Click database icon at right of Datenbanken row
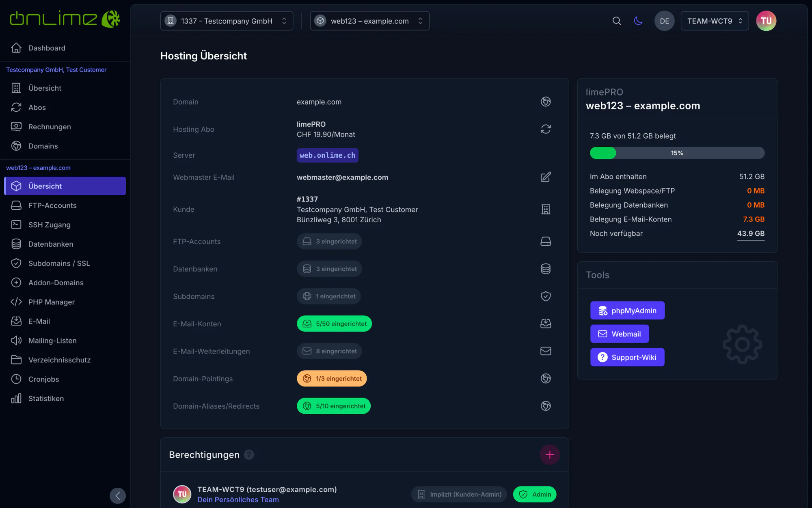 pos(546,269)
